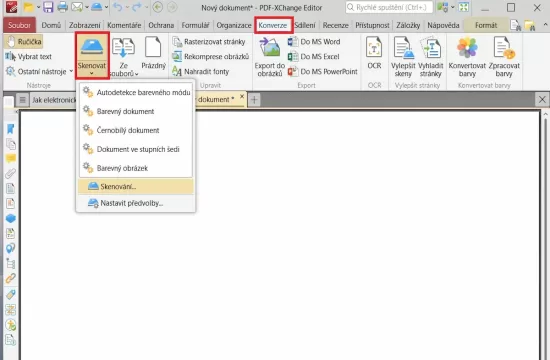The image size is (550, 360).
Task: Switch to the Zobrazení tab
Action: [85, 25]
